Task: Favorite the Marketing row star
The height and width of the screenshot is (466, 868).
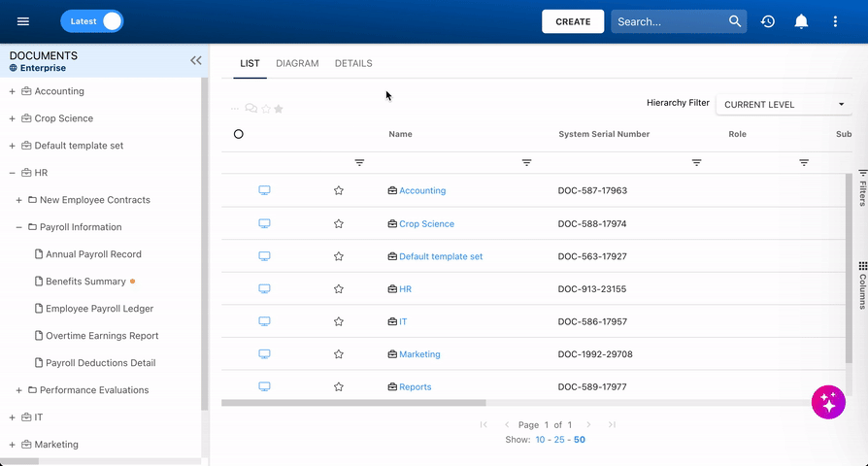Action: (339, 354)
